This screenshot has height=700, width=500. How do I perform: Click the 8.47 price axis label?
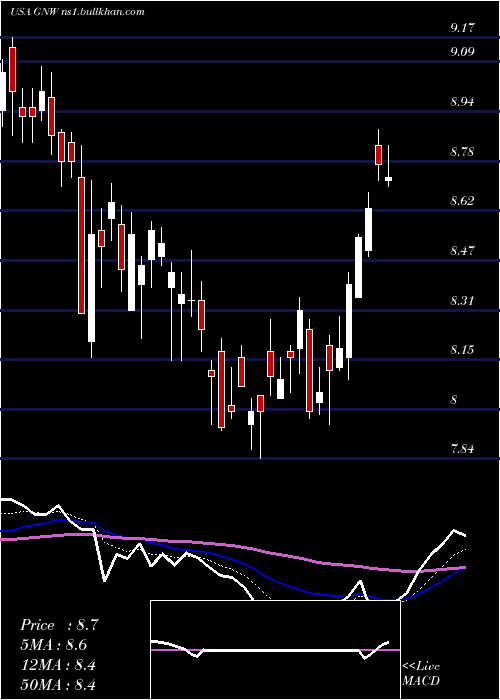point(462,250)
